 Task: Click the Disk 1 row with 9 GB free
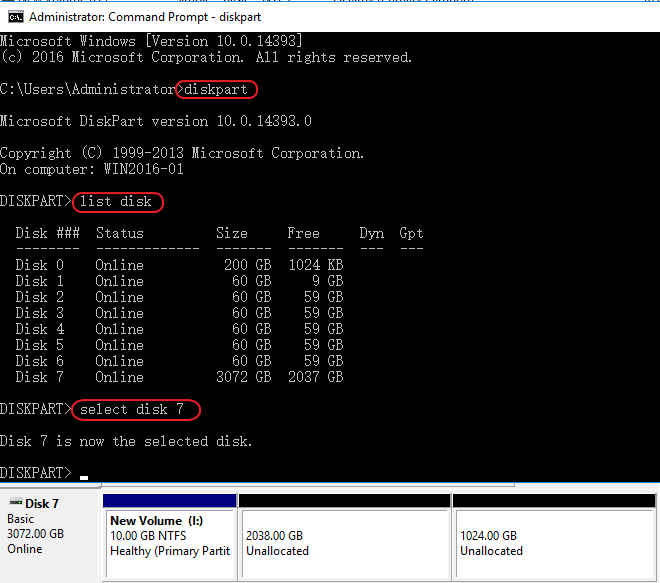tap(180, 281)
